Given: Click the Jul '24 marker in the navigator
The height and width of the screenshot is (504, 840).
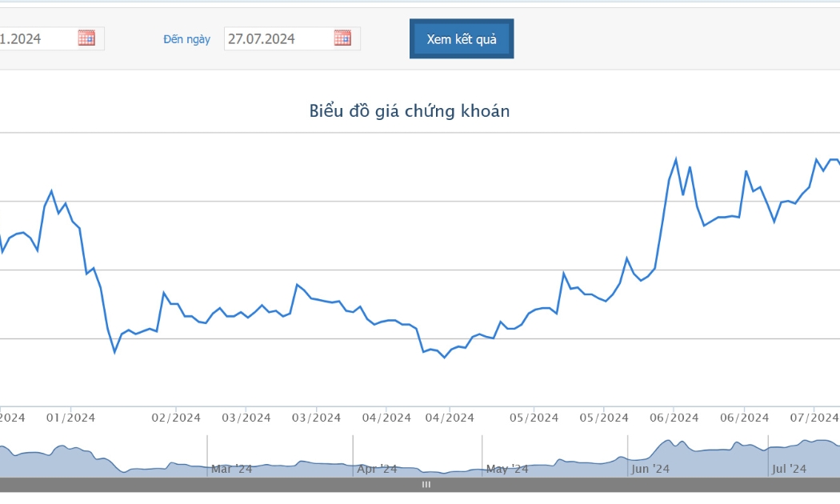Looking at the screenshot, I should [x=789, y=469].
